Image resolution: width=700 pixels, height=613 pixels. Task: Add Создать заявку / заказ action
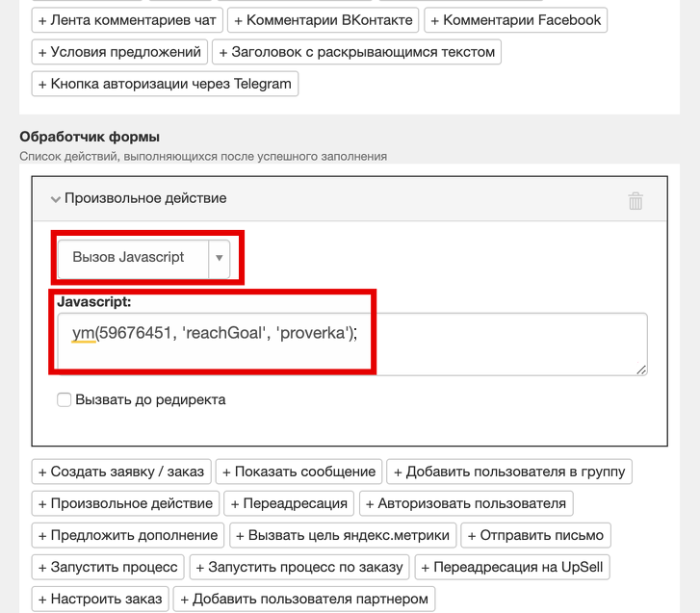[x=121, y=472]
